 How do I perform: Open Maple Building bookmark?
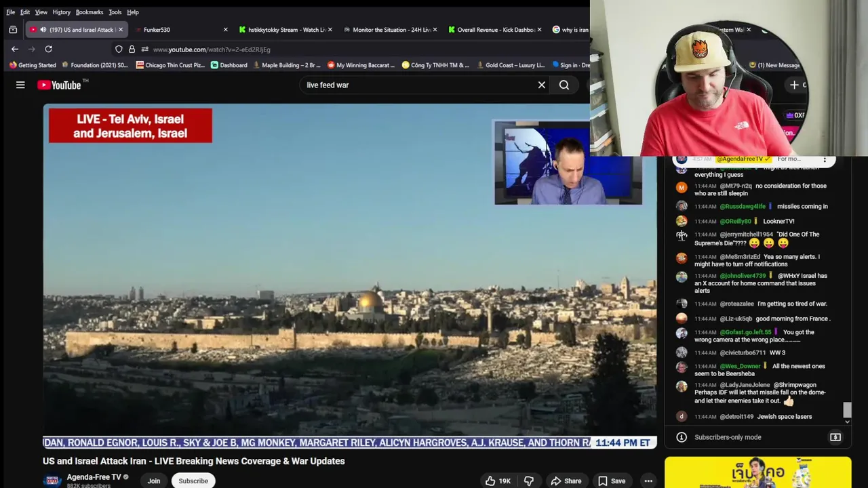[x=286, y=65]
